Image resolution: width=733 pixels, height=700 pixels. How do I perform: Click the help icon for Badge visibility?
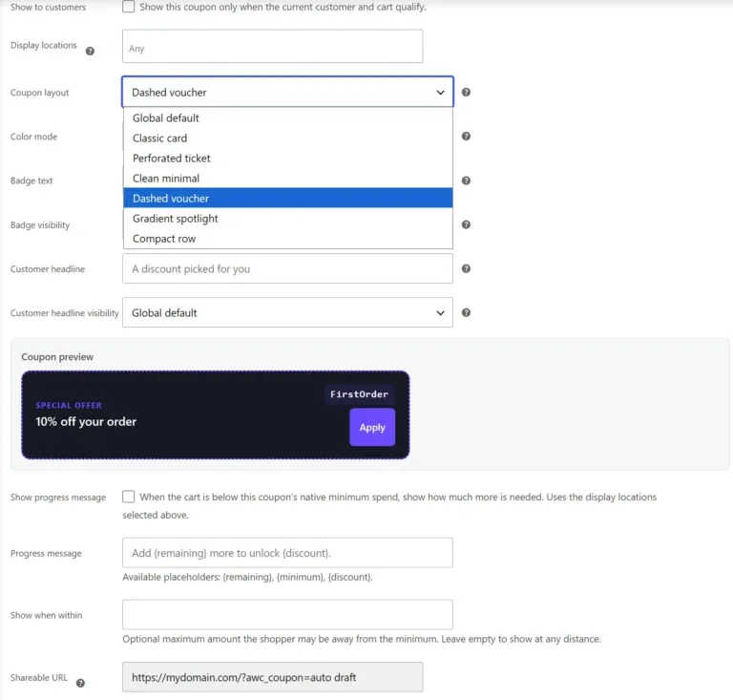(466, 224)
